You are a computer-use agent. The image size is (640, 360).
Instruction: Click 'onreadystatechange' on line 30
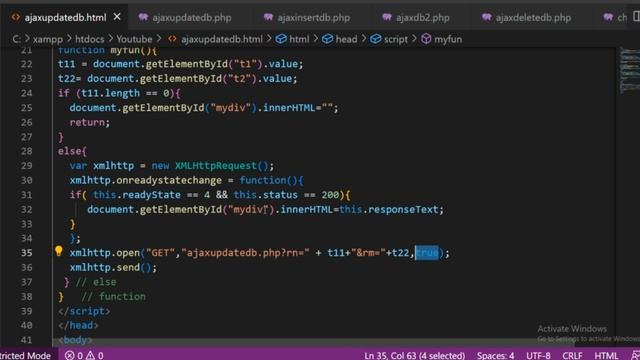tap(169, 180)
